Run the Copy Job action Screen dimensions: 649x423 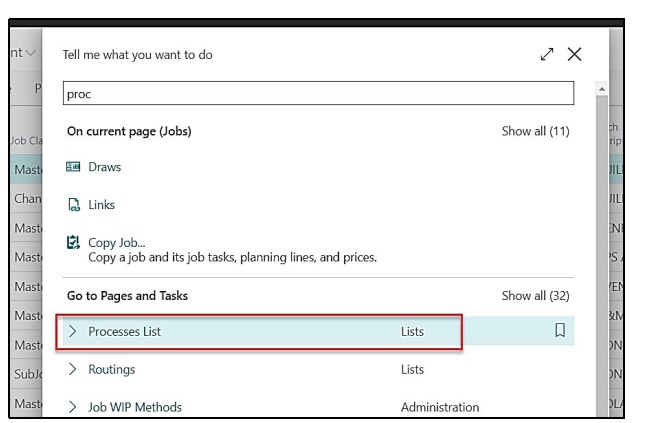click(117, 243)
